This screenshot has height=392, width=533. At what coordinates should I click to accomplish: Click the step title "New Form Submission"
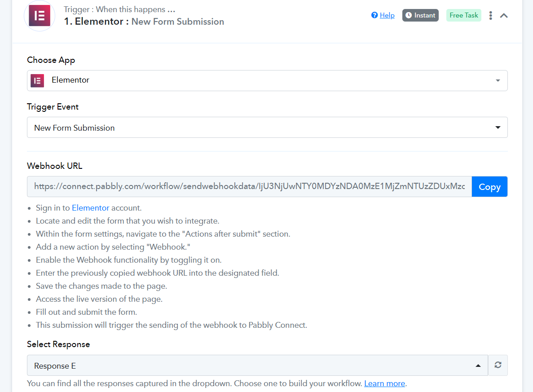[x=177, y=22]
